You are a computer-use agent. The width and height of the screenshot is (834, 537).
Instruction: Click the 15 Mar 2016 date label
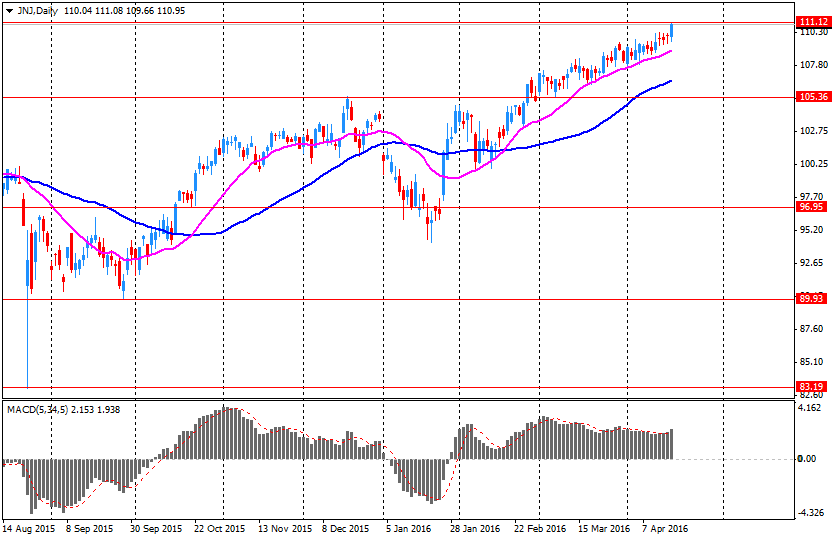tap(604, 529)
